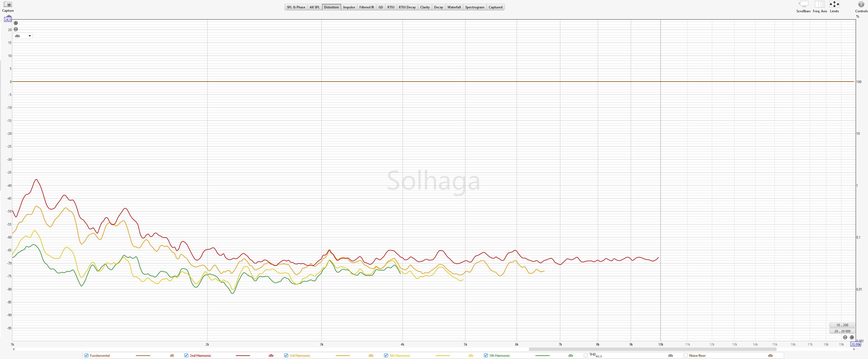Click the 5k frequency axis label
Image resolution: width=868 pixels, height=359 pixels.
(465, 344)
